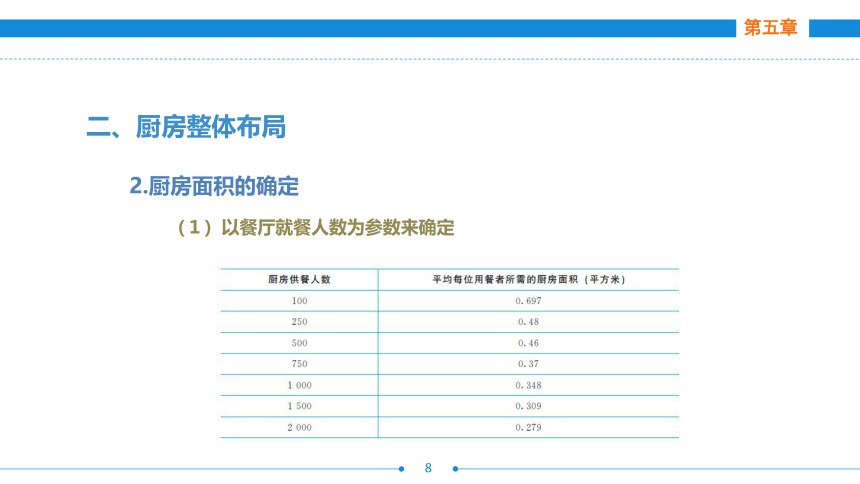Select table cell 0.37
Viewport: 860px width, 484px height.
[x=528, y=364]
